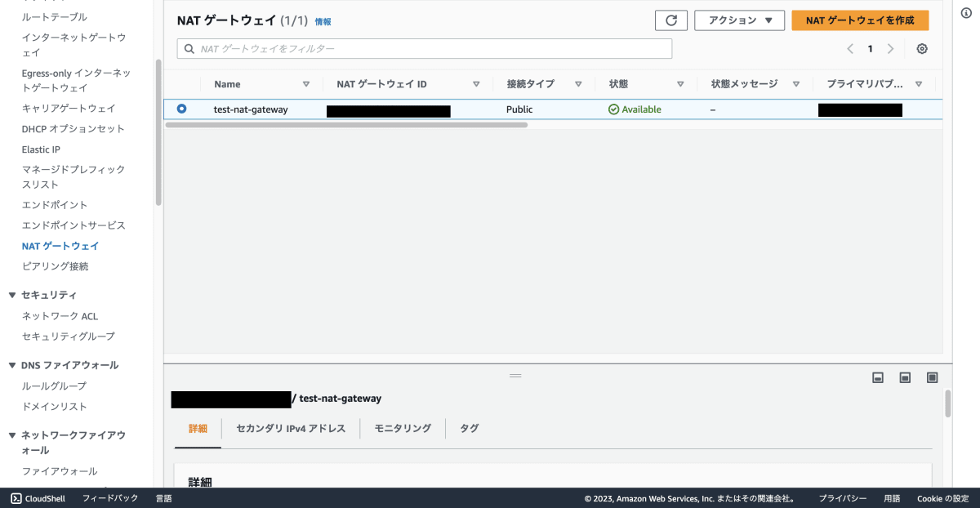Select the test-nat-gateway radio button

coord(181,109)
